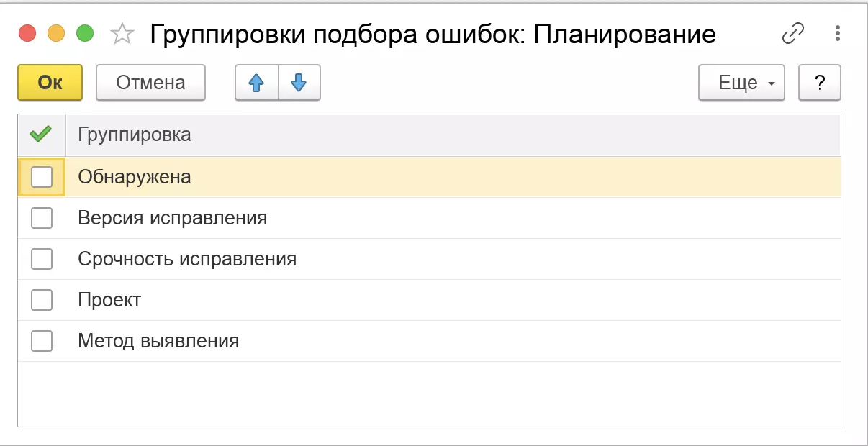
Task: Expand the Еще dropdown menu
Action: point(741,83)
